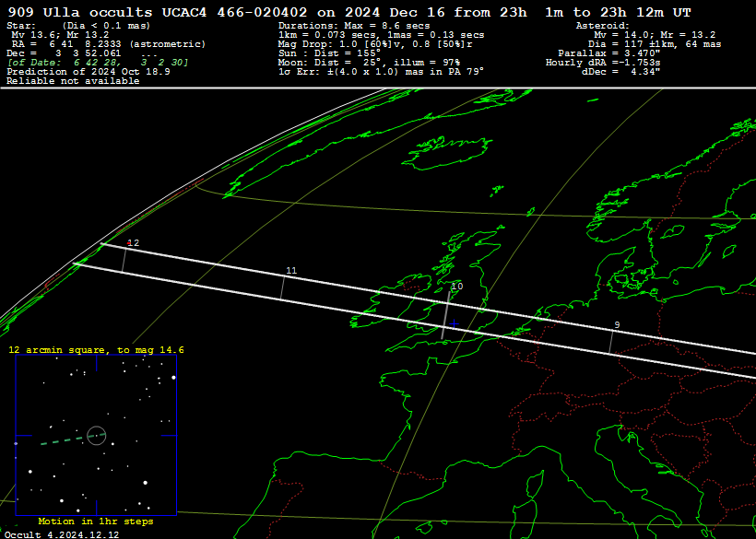This screenshot has height=539, width=756.
Task: Click the '12 arcmin square, to mag 14.6' caption
Action: tap(96, 350)
